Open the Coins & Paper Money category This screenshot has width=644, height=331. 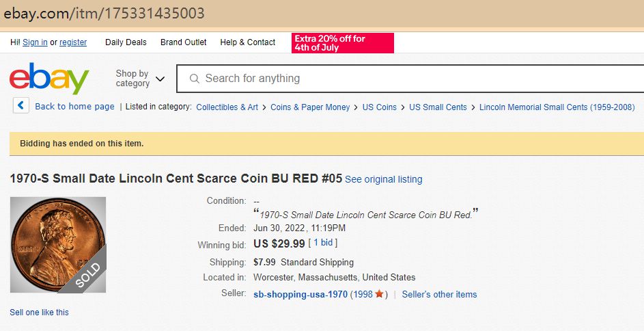310,107
